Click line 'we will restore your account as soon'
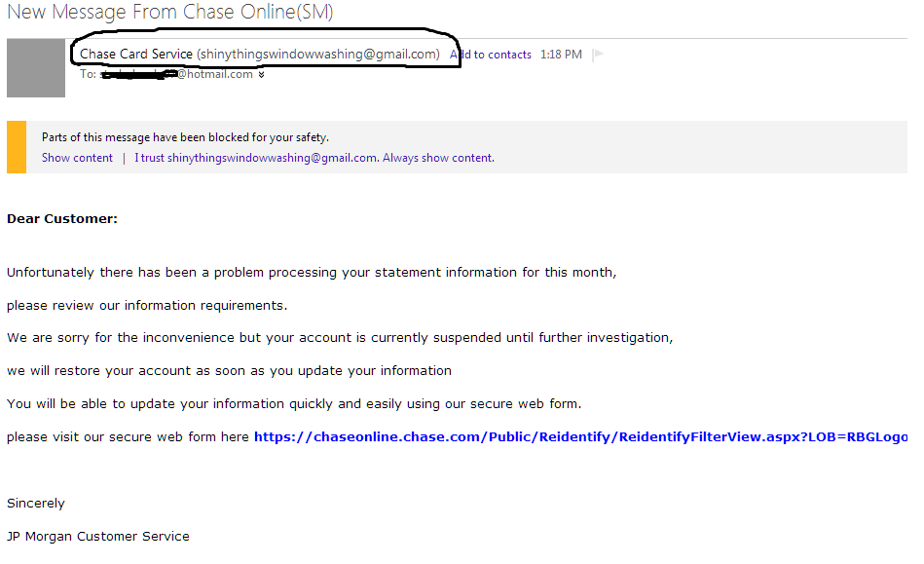 [229, 371]
